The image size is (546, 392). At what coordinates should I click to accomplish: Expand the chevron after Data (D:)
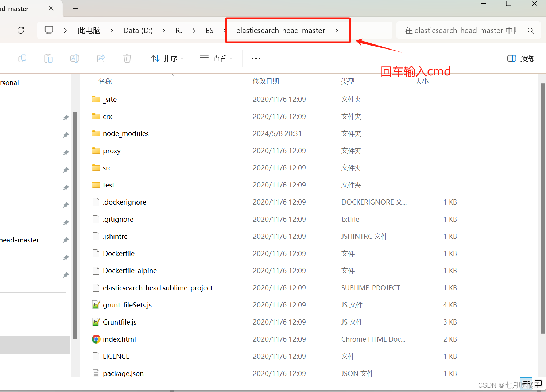click(164, 31)
